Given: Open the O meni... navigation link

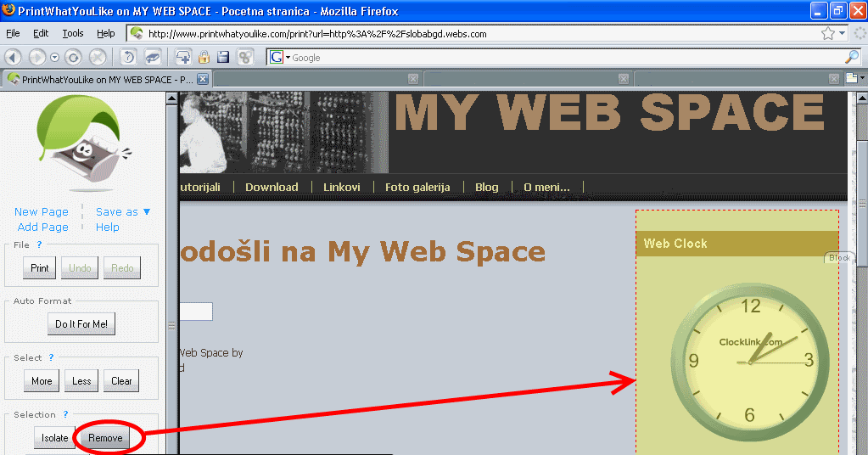Looking at the screenshot, I should pos(546,187).
